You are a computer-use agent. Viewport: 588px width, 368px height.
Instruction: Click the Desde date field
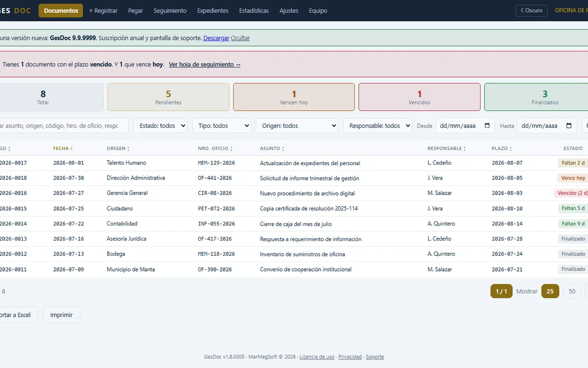click(x=465, y=126)
